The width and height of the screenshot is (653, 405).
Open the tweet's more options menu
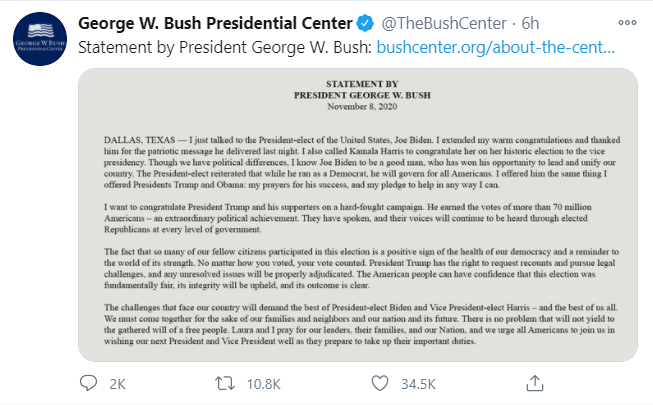(627, 21)
